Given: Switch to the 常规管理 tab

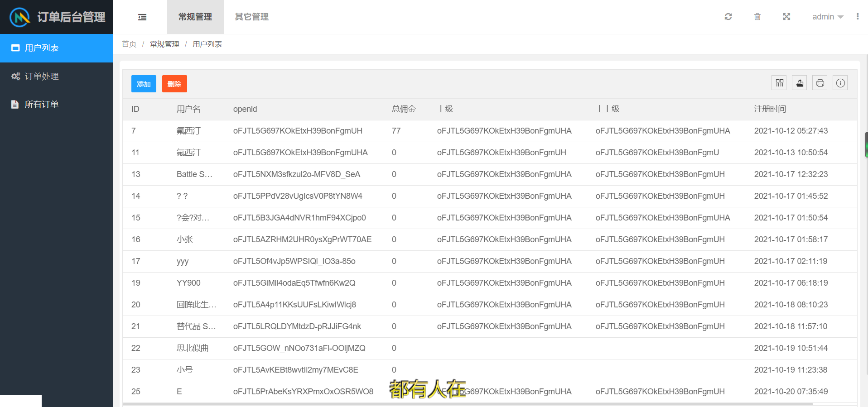Looking at the screenshot, I should (195, 17).
